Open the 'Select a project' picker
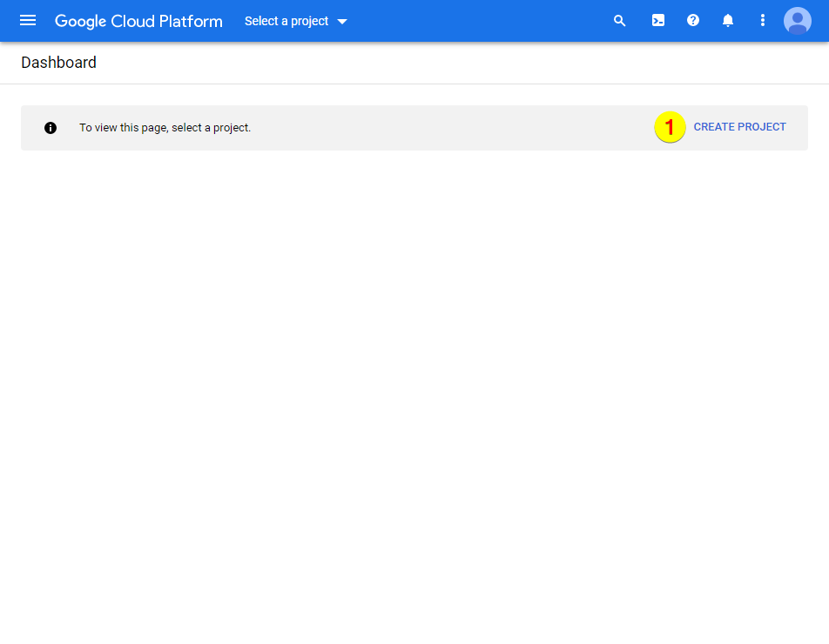The width and height of the screenshot is (829, 644). click(286, 21)
